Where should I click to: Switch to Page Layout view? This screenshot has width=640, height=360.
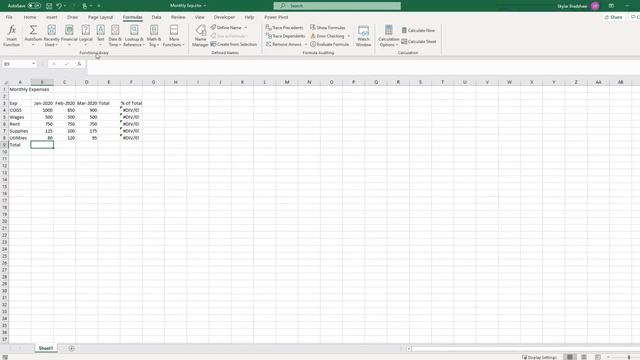click(x=584, y=357)
